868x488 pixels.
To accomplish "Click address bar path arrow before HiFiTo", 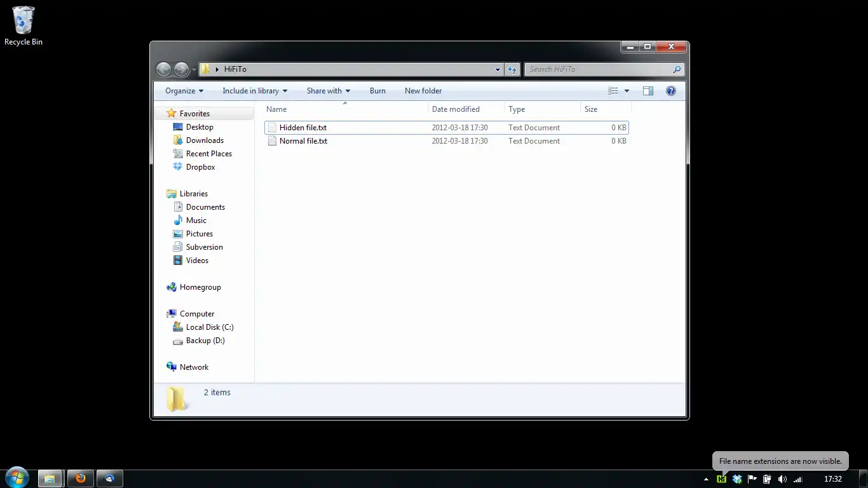I will pos(217,69).
